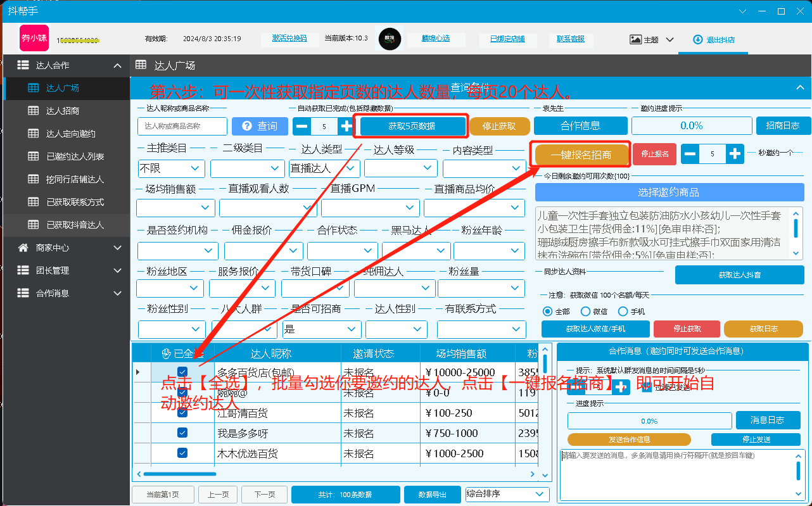Click the 券小妹 pink avatar logo
The image size is (812, 506).
coord(34,38)
